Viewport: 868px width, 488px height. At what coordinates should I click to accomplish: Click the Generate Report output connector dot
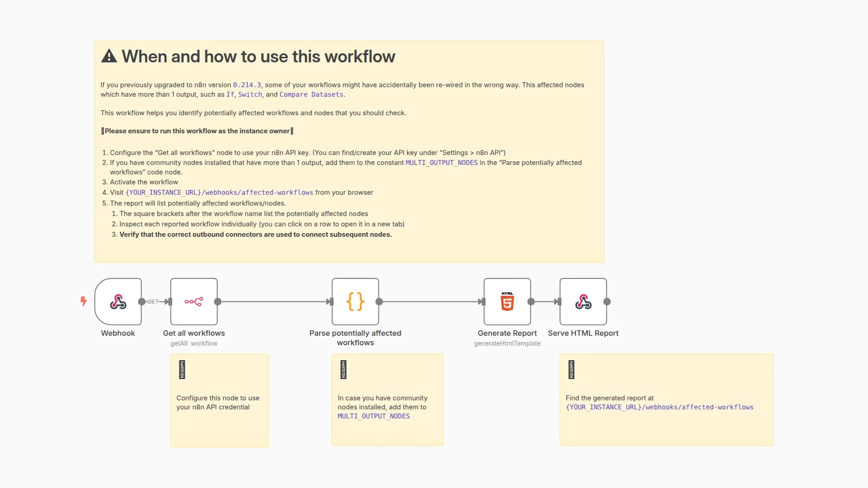tap(531, 302)
